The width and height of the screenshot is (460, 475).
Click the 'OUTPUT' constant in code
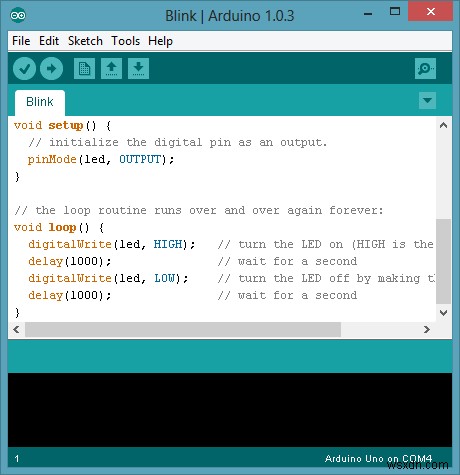tap(140, 159)
